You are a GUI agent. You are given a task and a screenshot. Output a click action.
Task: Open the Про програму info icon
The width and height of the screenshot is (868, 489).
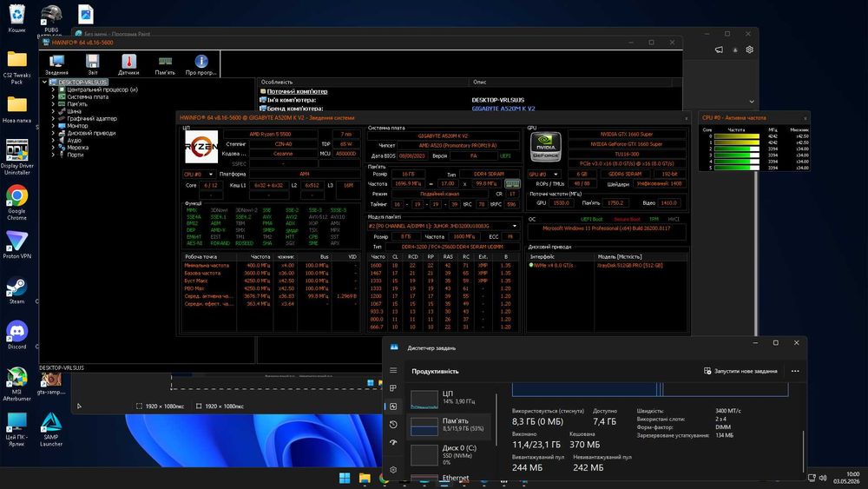(201, 64)
